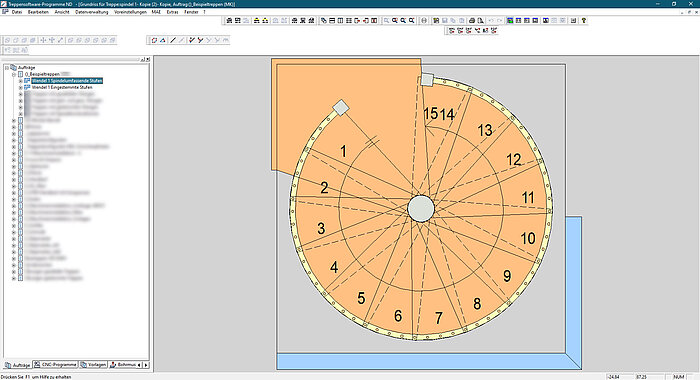700x380 pixels.
Task: Open the Ansicht menu
Action: tap(62, 12)
